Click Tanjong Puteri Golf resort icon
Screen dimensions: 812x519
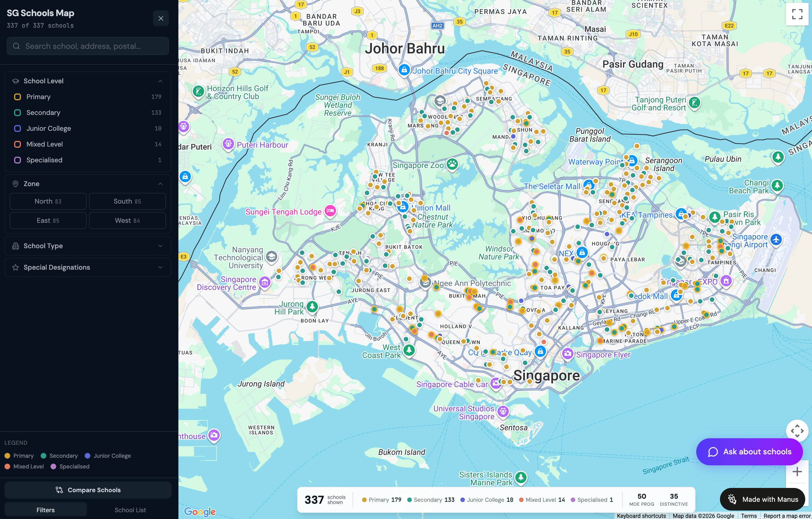694,103
